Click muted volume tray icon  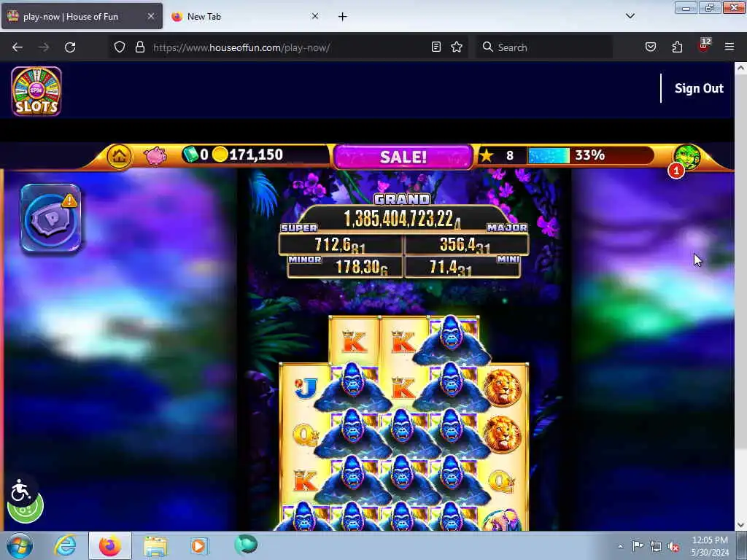pyautogui.click(x=673, y=547)
